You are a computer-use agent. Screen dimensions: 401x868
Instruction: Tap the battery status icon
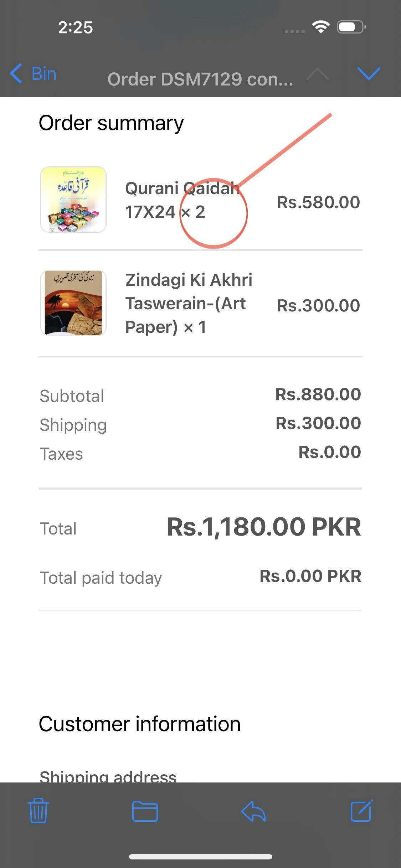[351, 27]
